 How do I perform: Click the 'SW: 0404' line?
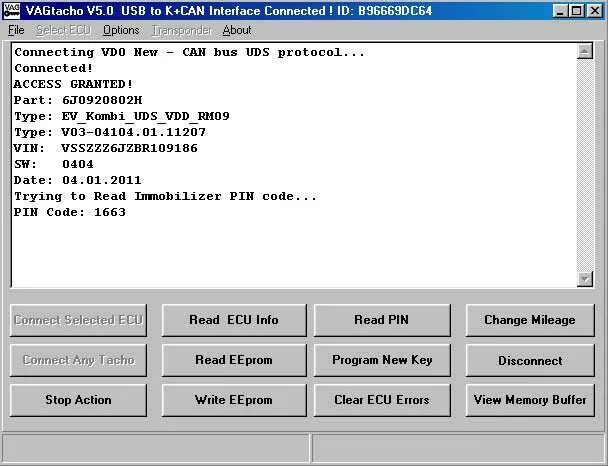tap(54, 164)
